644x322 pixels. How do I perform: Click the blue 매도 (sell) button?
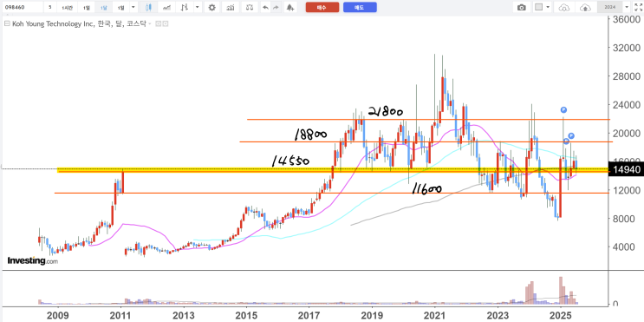tap(360, 7)
